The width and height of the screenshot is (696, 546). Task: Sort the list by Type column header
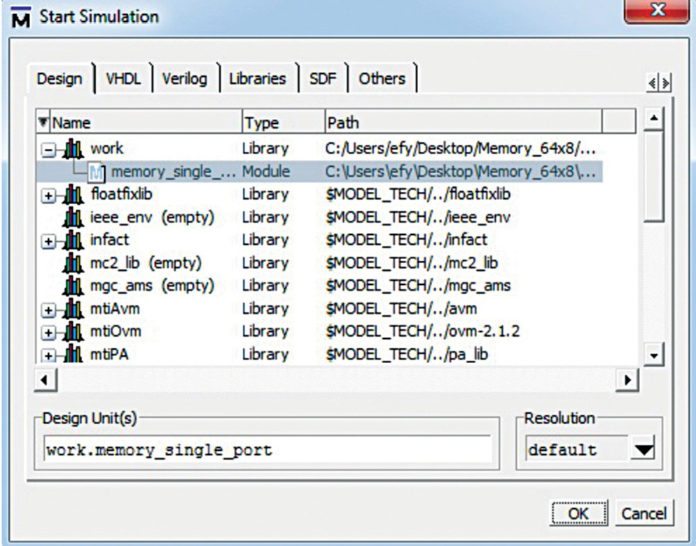(x=280, y=123)
